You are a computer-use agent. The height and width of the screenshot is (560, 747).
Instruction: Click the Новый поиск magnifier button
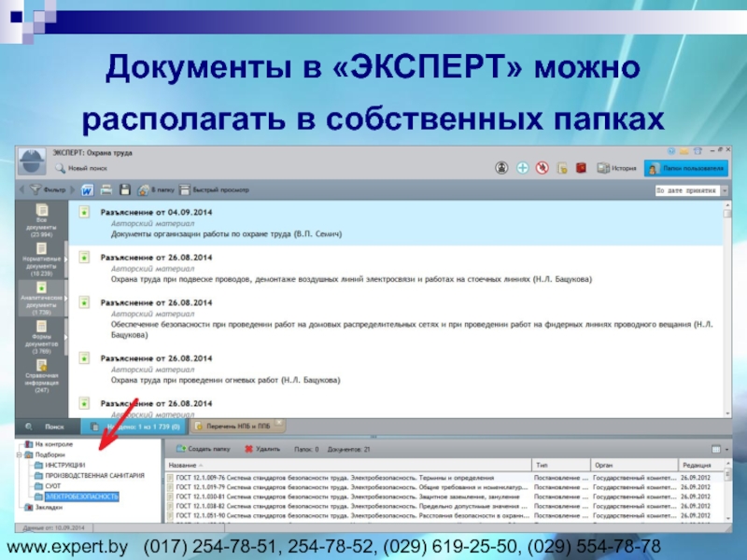(x=81, y=168)
